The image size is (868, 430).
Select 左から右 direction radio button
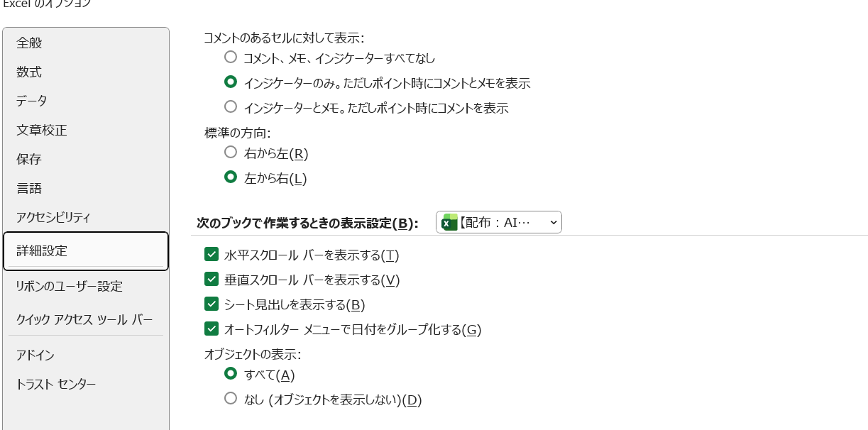[x=231, y=177]
